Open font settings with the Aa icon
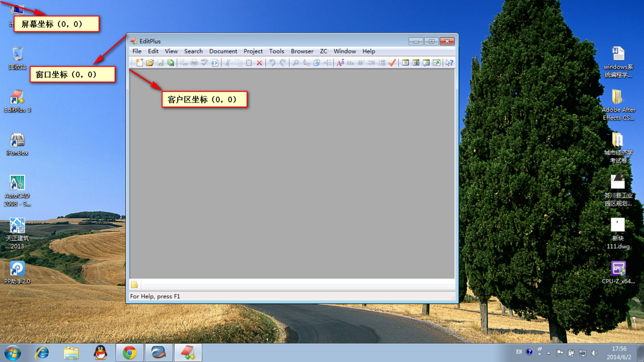The height and width of the screenshot is (362, 644). coord(340,63)
